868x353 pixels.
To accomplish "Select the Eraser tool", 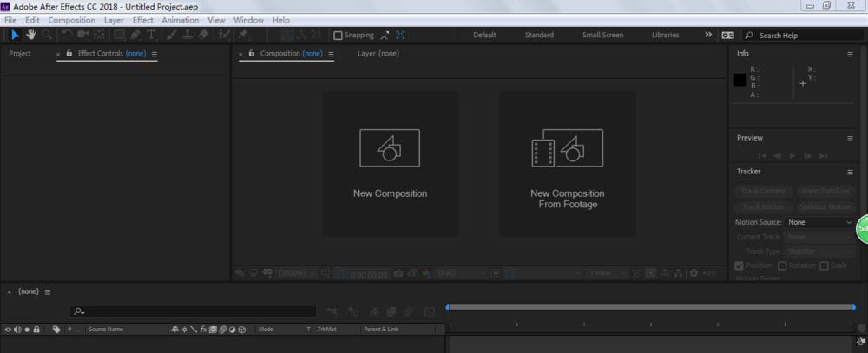I will (x=203, y=35).
